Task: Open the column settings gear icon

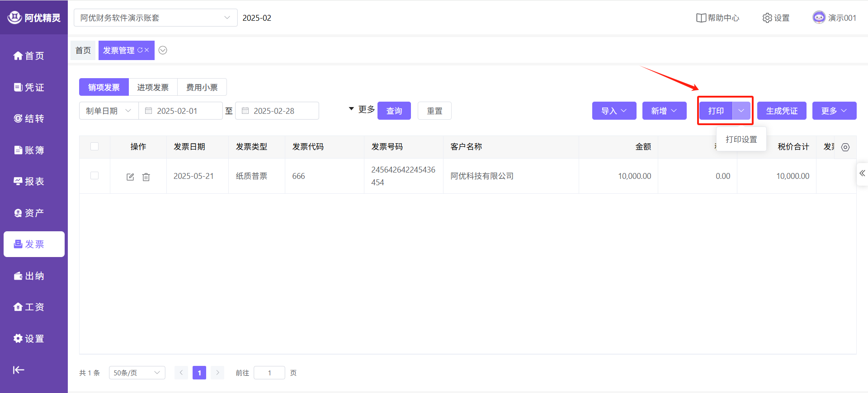Action: coord(845,147)
